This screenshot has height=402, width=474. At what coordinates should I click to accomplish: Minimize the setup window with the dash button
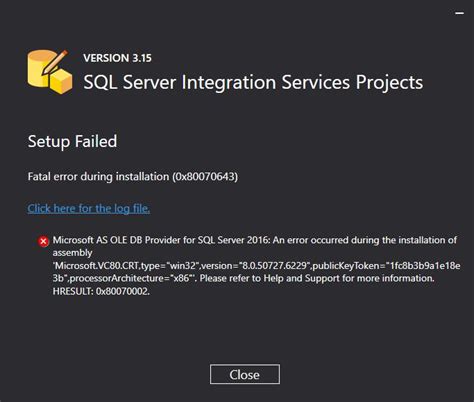pyautogui.click(x=460, y=13)
